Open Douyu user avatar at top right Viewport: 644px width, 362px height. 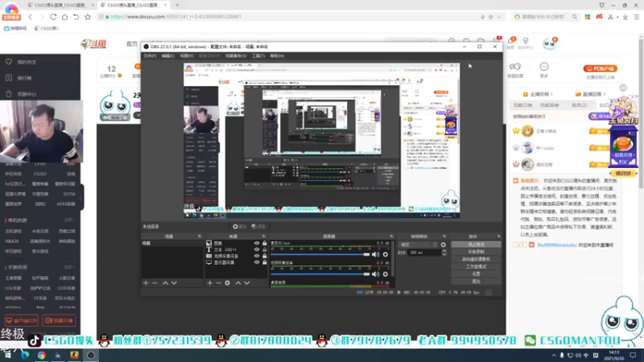549,43
